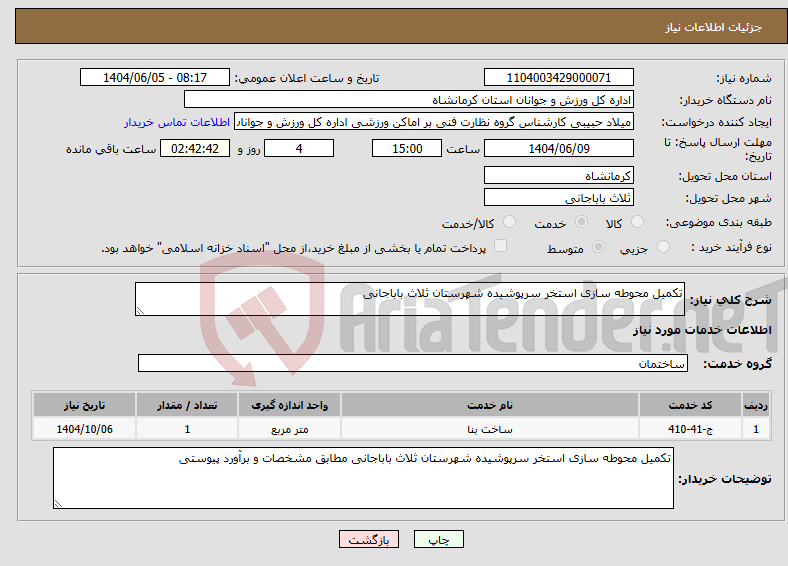Image resolution: width=788 pixels, height=566 pixels.
Task: Click the resize grip of شرح کلی نیاز
Action: (140, 311)
